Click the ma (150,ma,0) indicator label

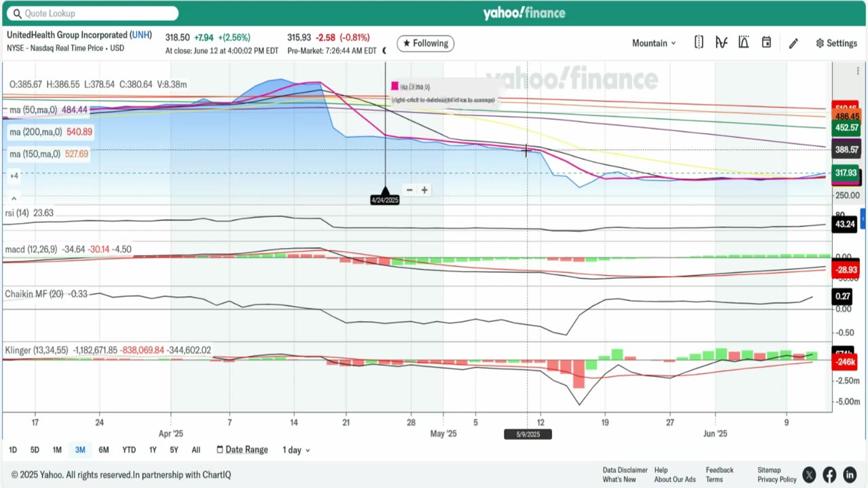pyautogui.click(x=48, y=154)
